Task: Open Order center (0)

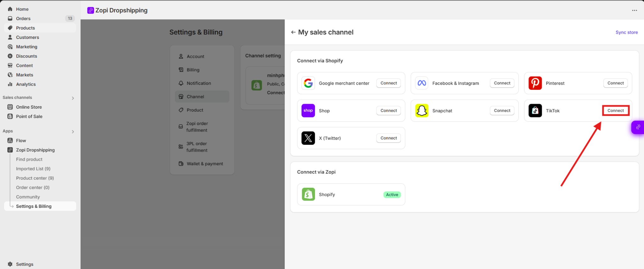Action: [x=33, y=188]
